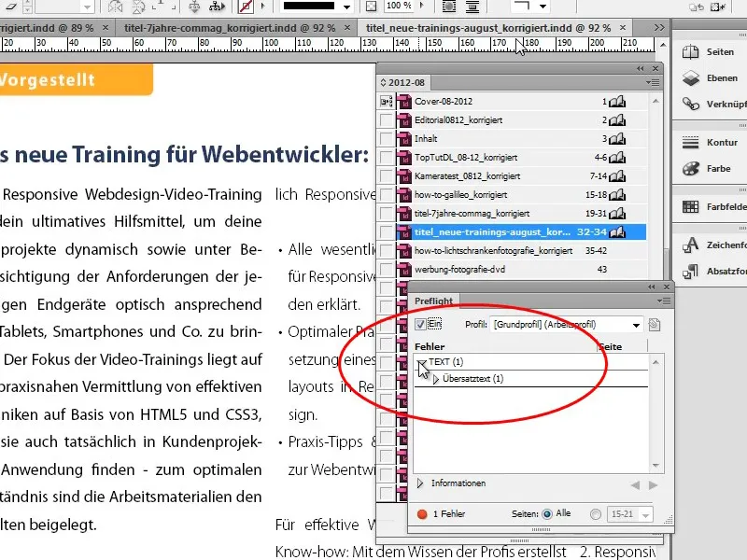This screenshot has height=560, width=747.
Task: Select the 2012-08 book panel tab
Action: (x=402, y=82)
